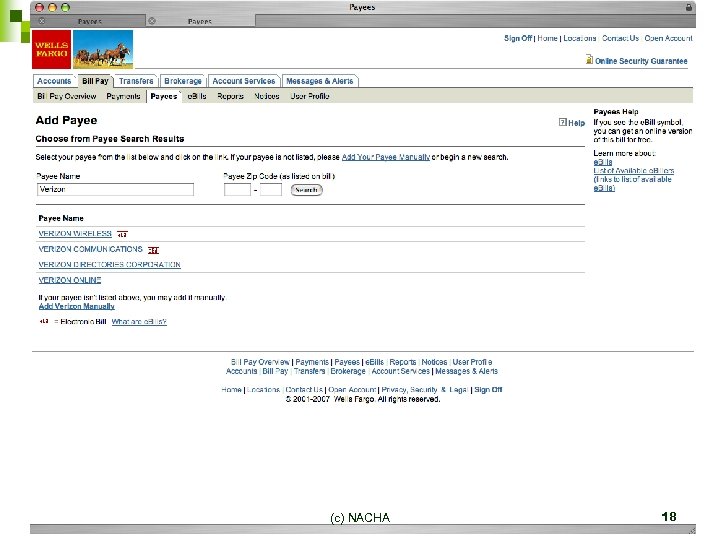Click footer Brokerage link
The width and height of the screenshot is (720, 540).
pyautogui.click(x=348, y=371)
